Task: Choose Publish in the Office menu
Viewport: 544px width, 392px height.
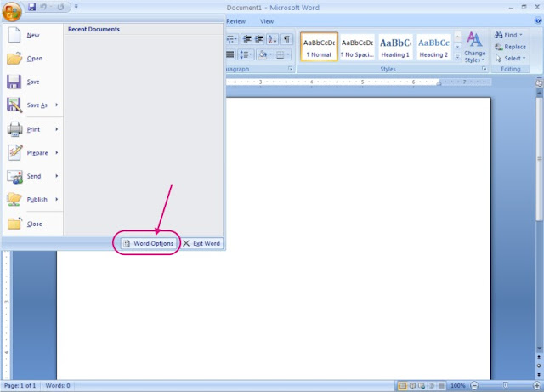Action: [x=28, y=199]
